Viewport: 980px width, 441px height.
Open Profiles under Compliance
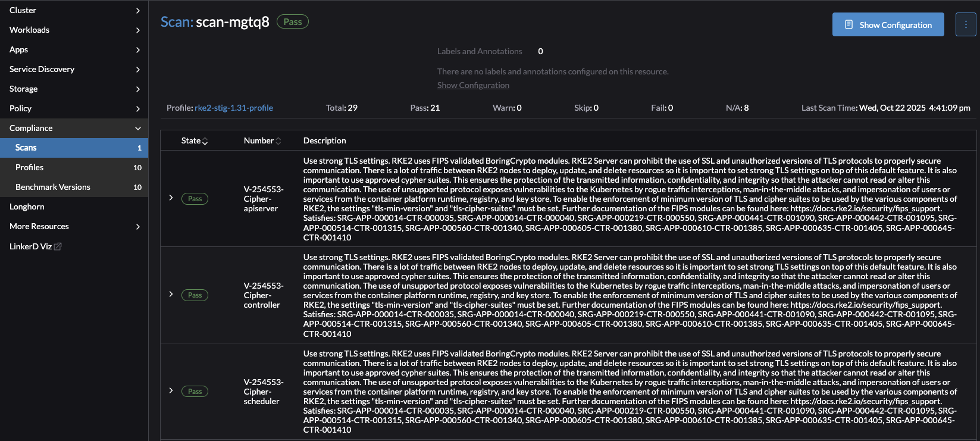coord(30,167)
